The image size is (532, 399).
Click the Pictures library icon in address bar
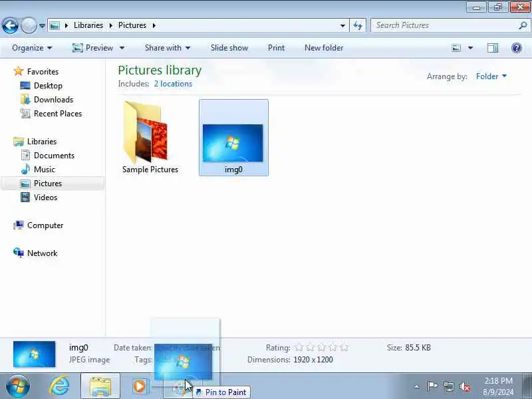55,25
